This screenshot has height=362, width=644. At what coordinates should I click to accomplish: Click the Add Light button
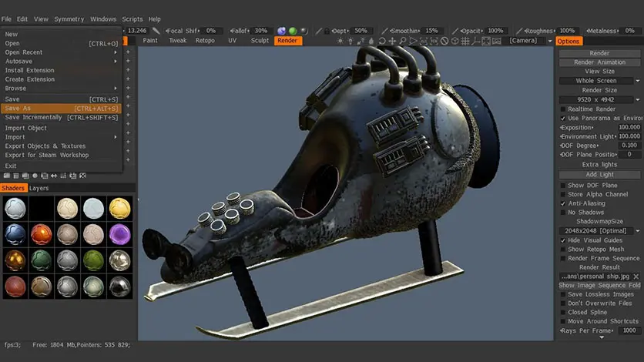pyautogui.click(x=599, y=175)
